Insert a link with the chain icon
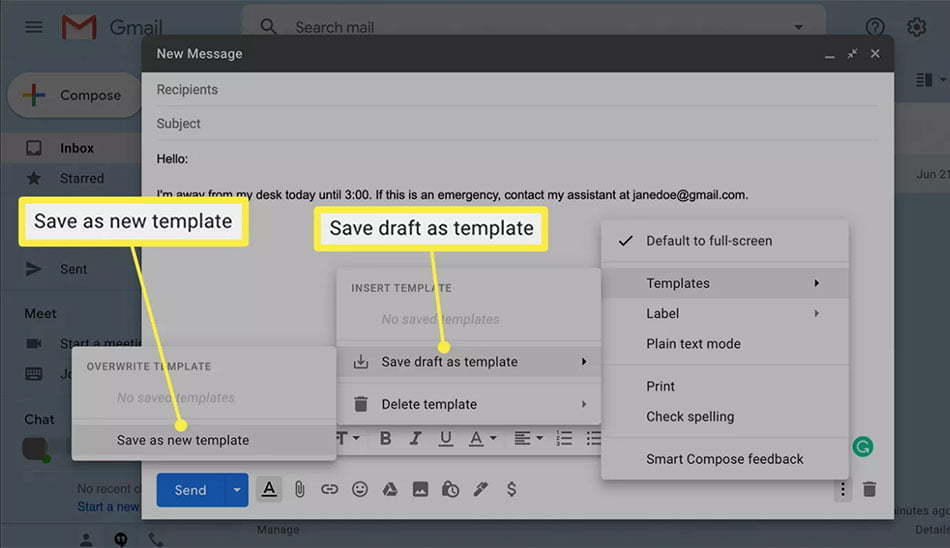This screenshot has height=548, width=950. tap(330, 489)
